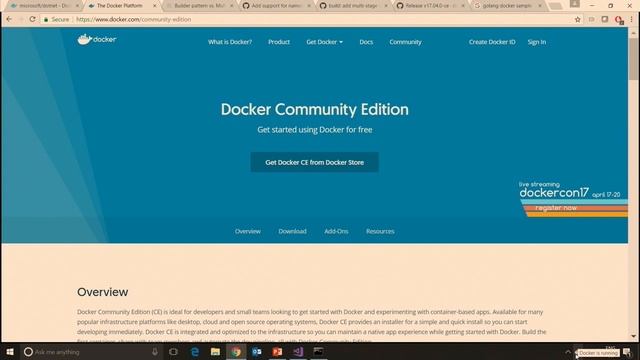Open PowerPoint from the taskbar
640x360 pixels.
tap(277, 351)
